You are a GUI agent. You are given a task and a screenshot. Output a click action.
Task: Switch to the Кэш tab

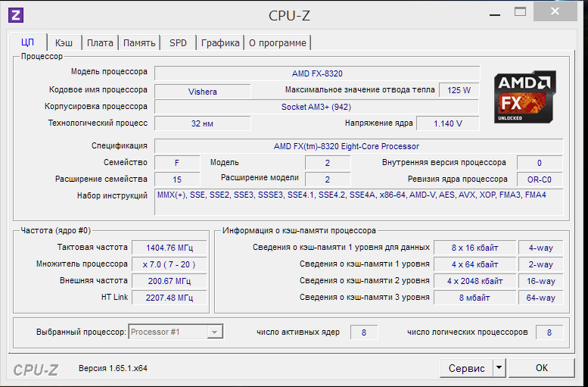[x=64, y=43]
